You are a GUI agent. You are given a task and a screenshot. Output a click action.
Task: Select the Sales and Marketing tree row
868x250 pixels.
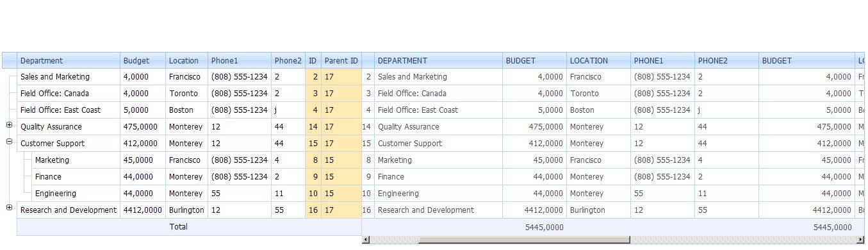(x=189, y=77)
